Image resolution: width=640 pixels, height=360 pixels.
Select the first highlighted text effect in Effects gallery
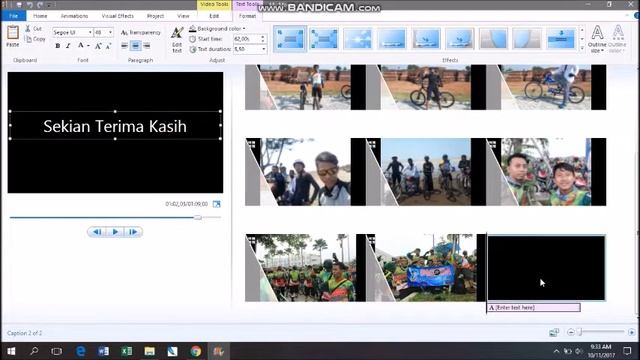click(290, 39)
